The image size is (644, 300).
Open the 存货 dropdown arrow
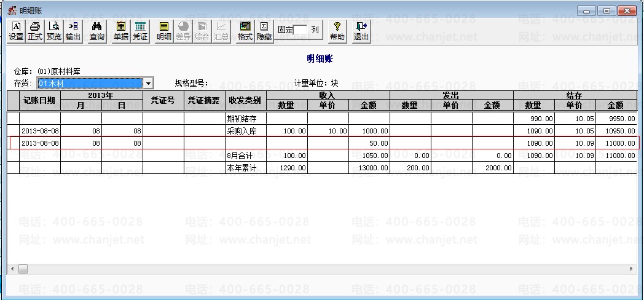(x=148, y=84)
